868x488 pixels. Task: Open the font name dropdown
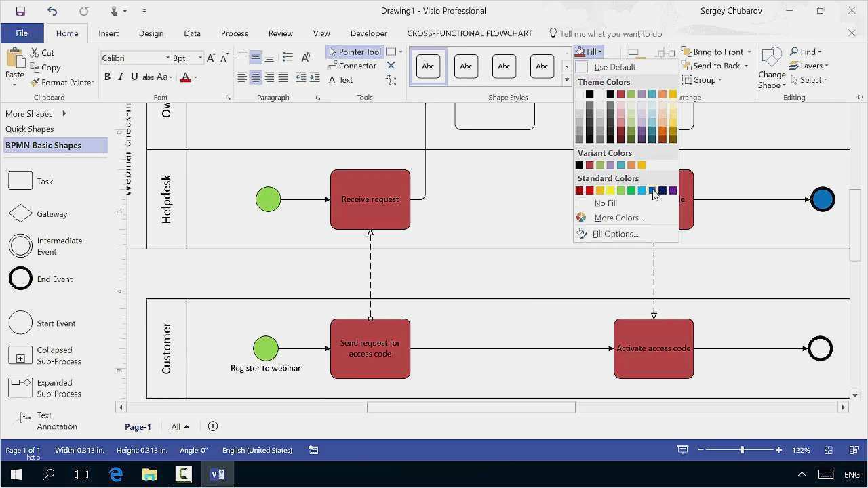(x=167, y=58)
